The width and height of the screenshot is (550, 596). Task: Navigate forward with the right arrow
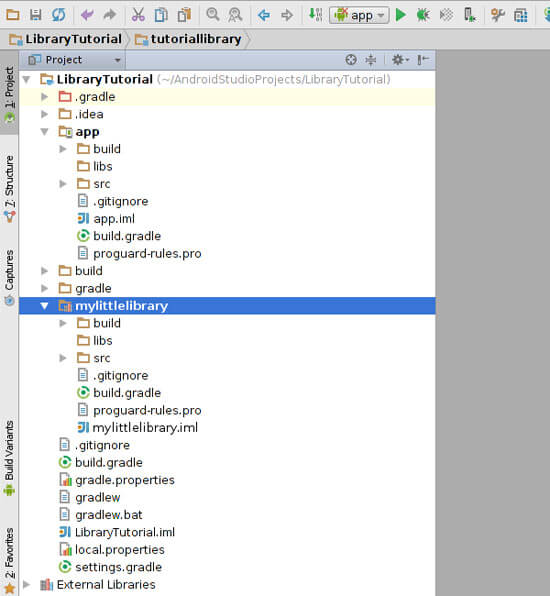pos(287,15)
